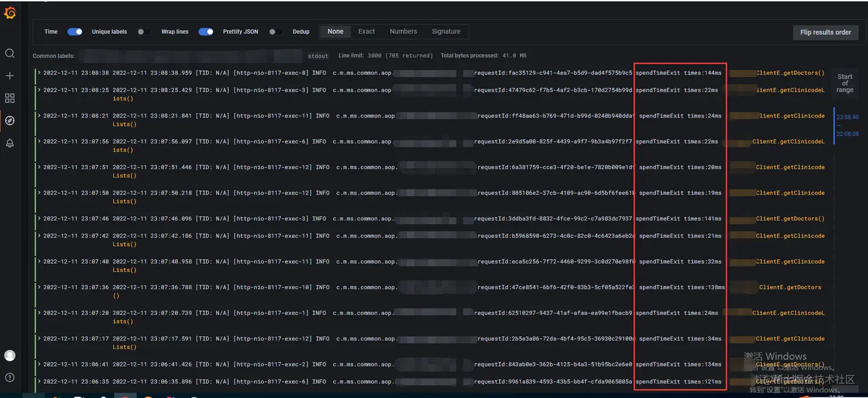Viewport: 868px width, 398px height.
Task: Toggle the Time switch
Action: 75,32
